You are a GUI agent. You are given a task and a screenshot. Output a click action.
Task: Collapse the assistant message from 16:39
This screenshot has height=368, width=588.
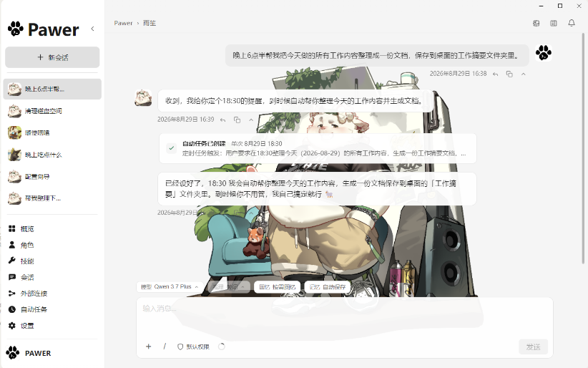[x=251, y=120]
